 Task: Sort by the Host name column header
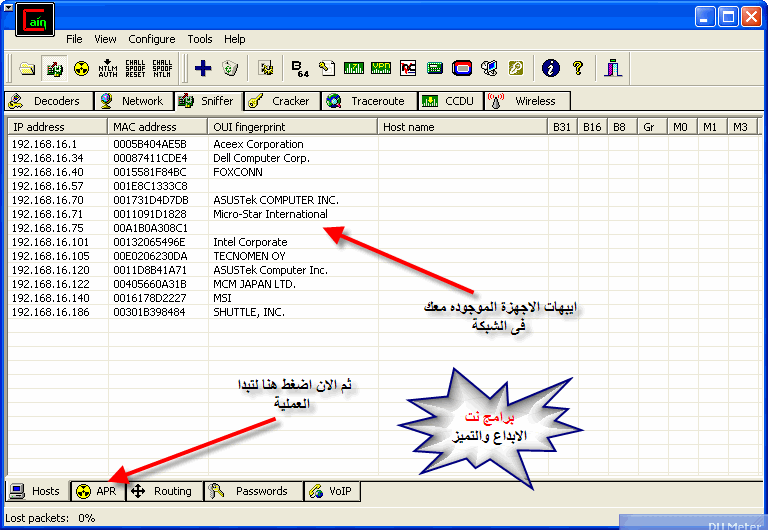coord(462,127)
